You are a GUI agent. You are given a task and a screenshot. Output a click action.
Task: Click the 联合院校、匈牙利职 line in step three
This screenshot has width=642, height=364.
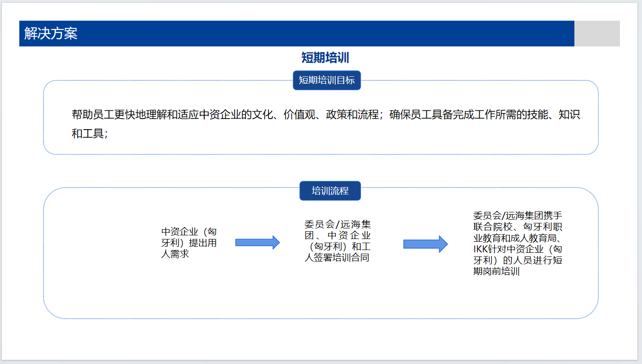[x=517, y=227]
